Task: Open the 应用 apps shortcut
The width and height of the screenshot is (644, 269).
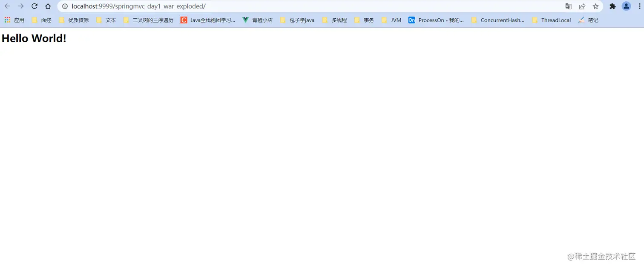Action: (x=14, y=20)
